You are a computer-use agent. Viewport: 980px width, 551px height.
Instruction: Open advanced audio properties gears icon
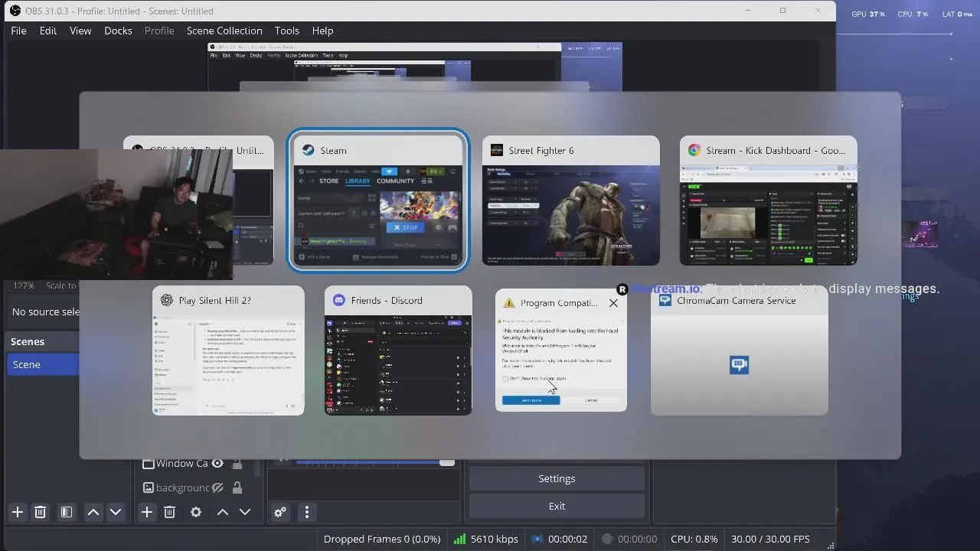pos(280,512)
